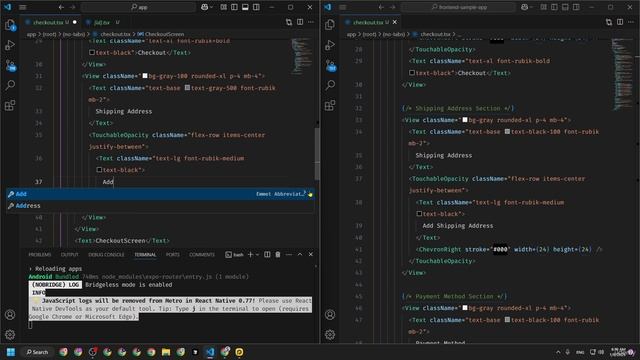The height and width of the screenshot is (360, 640).
Task: Open Manage gear in left window
Action: (10, 335)
